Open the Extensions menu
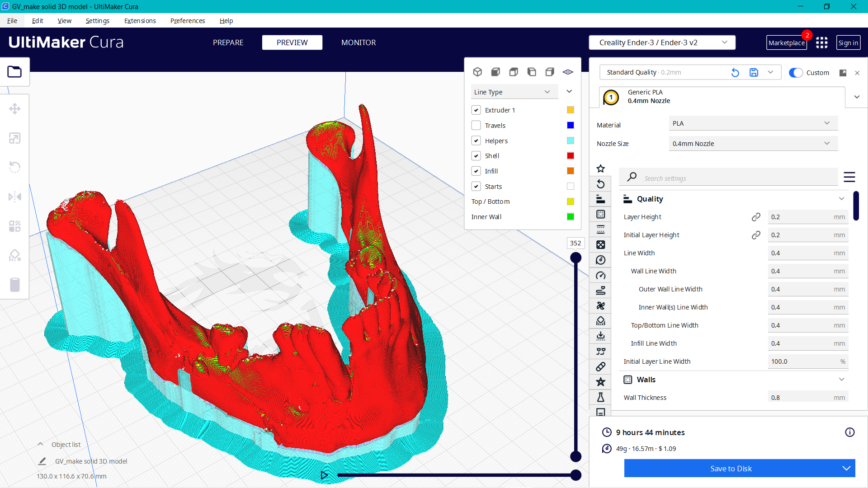This screenshot has height=488, width=868. click(140, 21)
